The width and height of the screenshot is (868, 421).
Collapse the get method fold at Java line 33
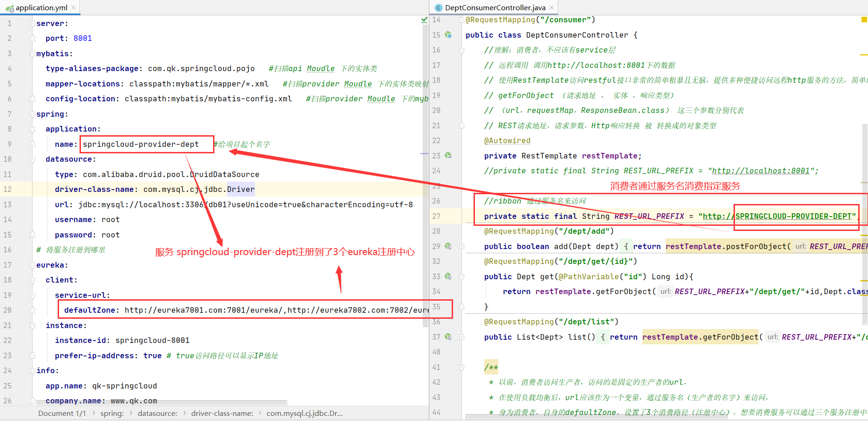[x=461, y=276]
